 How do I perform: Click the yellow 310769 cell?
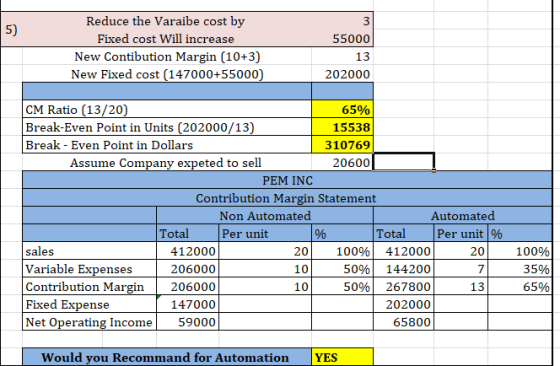coord(342,145)
